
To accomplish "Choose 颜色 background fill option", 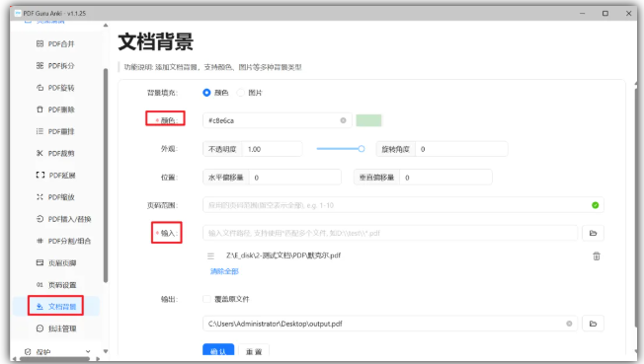I will (x=215, y=93).
